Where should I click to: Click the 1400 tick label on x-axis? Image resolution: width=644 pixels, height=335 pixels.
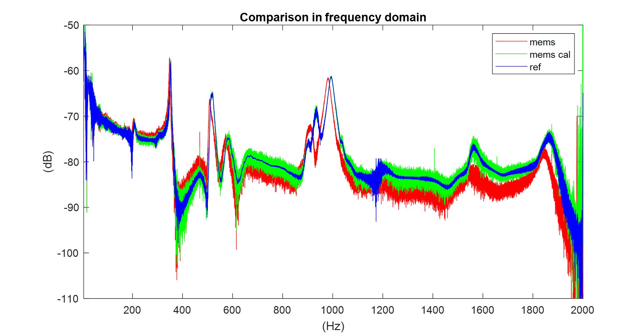(x=433, y=310)
